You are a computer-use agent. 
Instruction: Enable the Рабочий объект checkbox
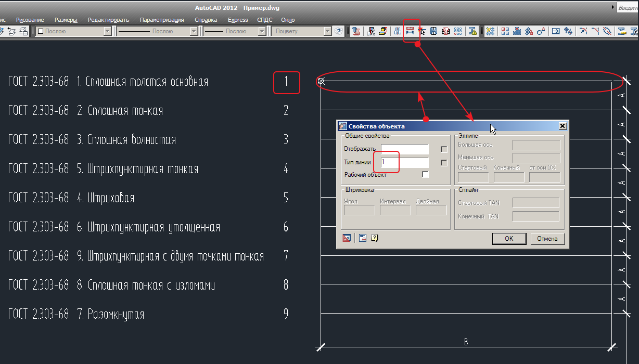(x=426, y=175)
